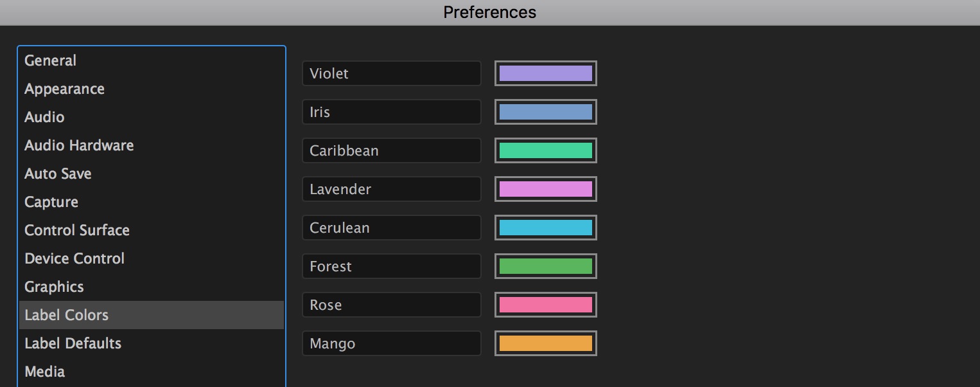
Task: Open the Audio preferences section
Action: tap(152, 117)
